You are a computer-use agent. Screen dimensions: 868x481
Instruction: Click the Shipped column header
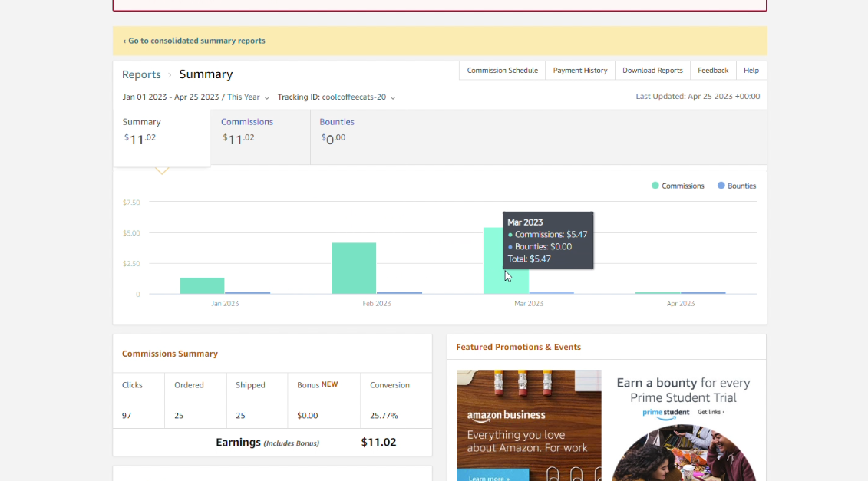coord(250,384)
